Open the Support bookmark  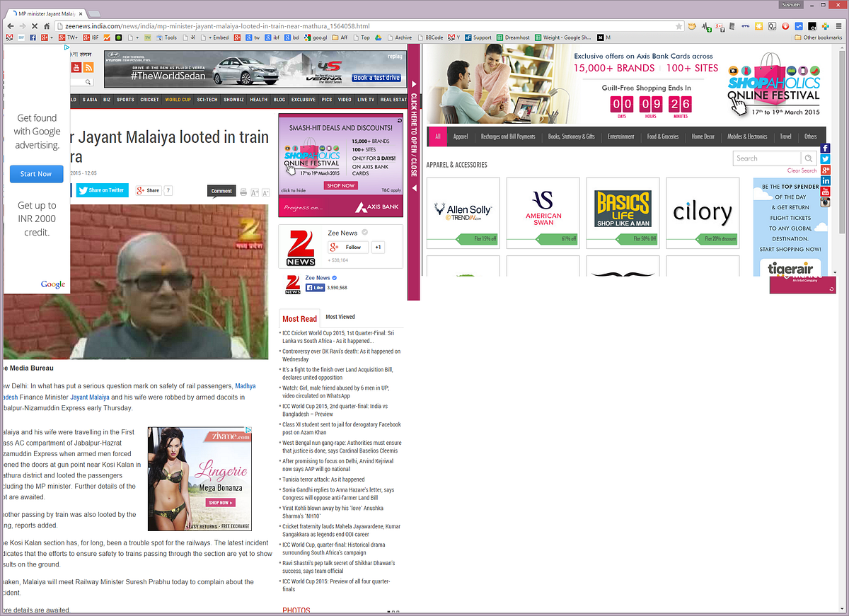click(x=478, y=37)
